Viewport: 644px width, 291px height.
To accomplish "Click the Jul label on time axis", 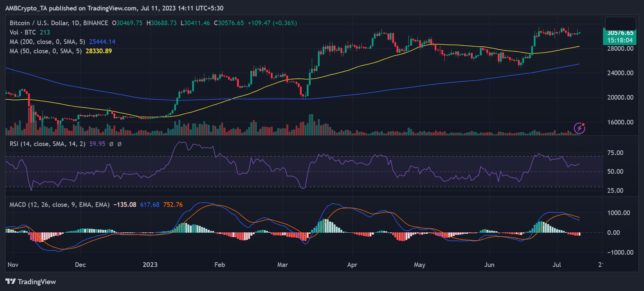I will (x=557, y=265).
